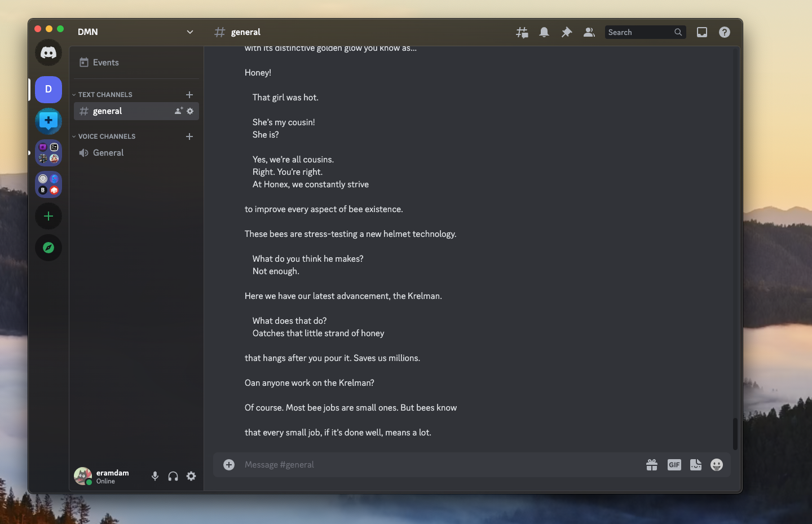Open Discord direct messages home icon
The image size is (812, 524).
pos(48,53)
